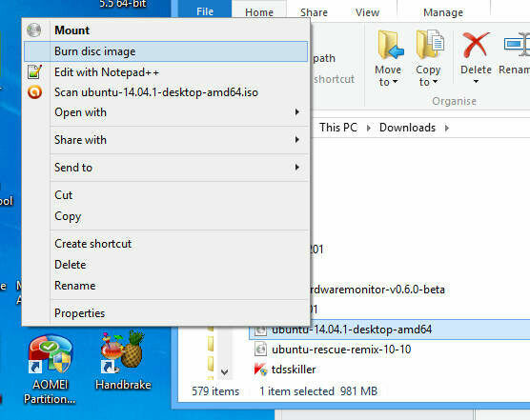Click the orange antivirus scan icon
530x420 pixels.
[35, 91]
